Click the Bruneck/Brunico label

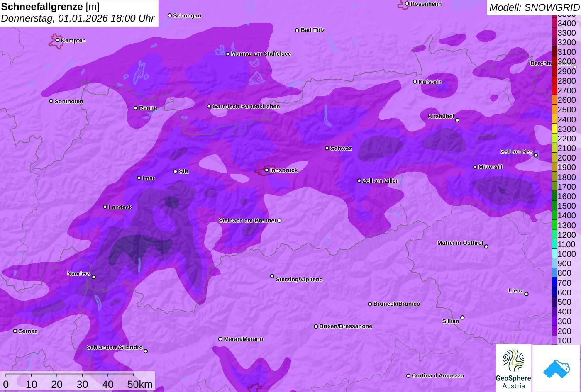pyautogui.click(x=397, y=304)
